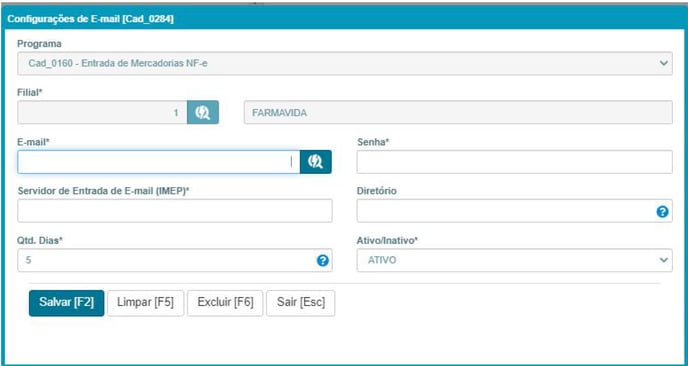Viewport: 688px width, 366px height.
Task: Click the Senha* field label
Action: point(374,142)
